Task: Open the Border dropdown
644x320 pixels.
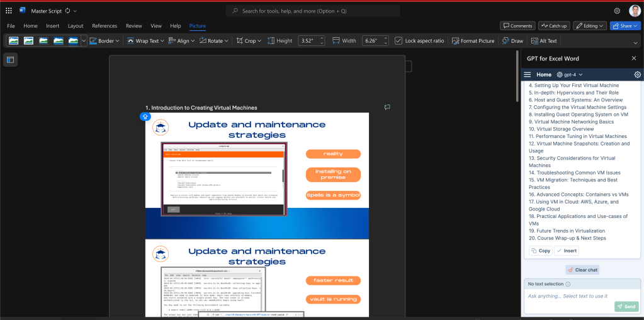Action: 105,41
